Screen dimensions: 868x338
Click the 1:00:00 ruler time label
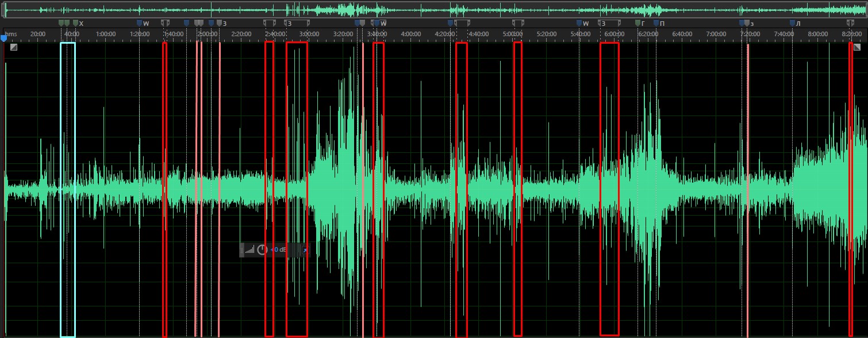click(106, 34)
